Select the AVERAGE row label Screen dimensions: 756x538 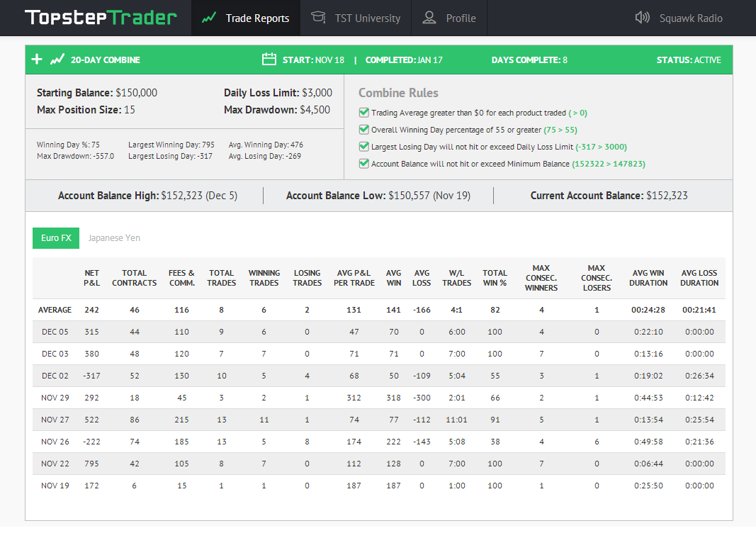55,310
